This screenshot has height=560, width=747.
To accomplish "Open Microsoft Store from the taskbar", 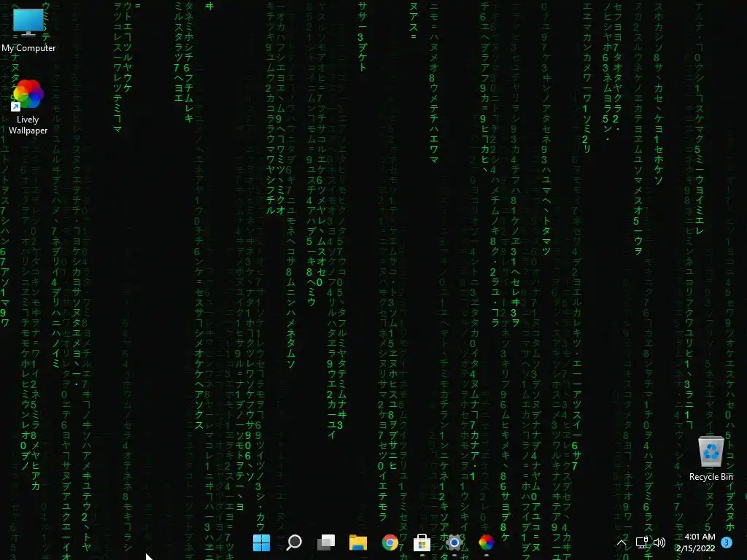I will tap(422, 542).
